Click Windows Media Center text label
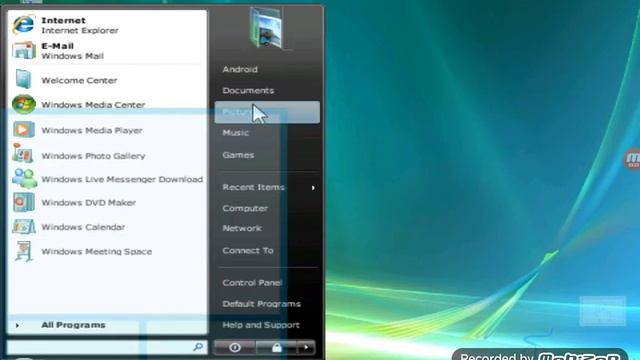Image resolution: width=640 pixels, height=360 pixels. coord(93,105)
